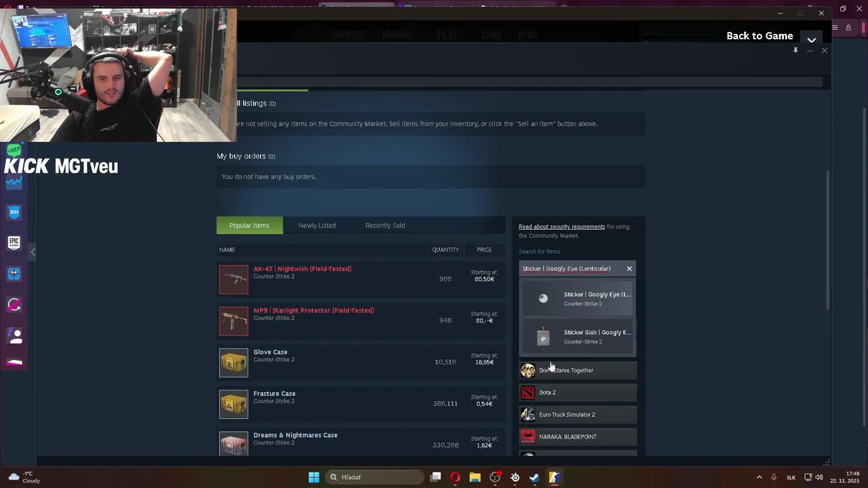The image size is (868, 488).
Task: Select Sticker Slab | Googly Eye suggestion
Action: (x=577, y=336)
